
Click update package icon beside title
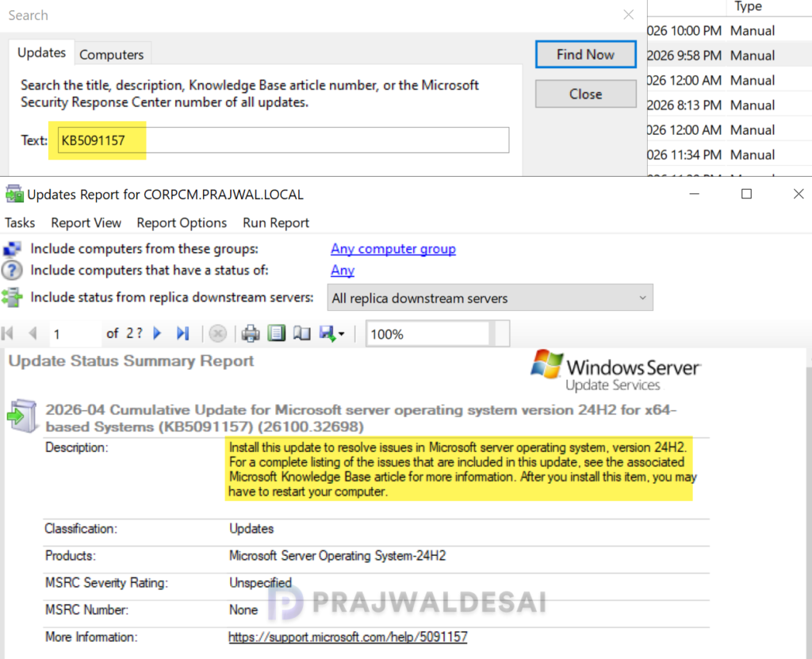pos(21,416)
